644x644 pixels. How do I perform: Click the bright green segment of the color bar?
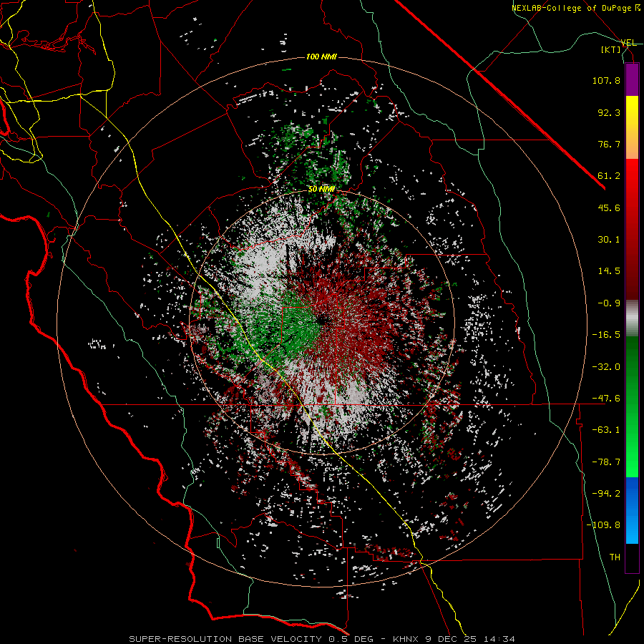[632, 406]
